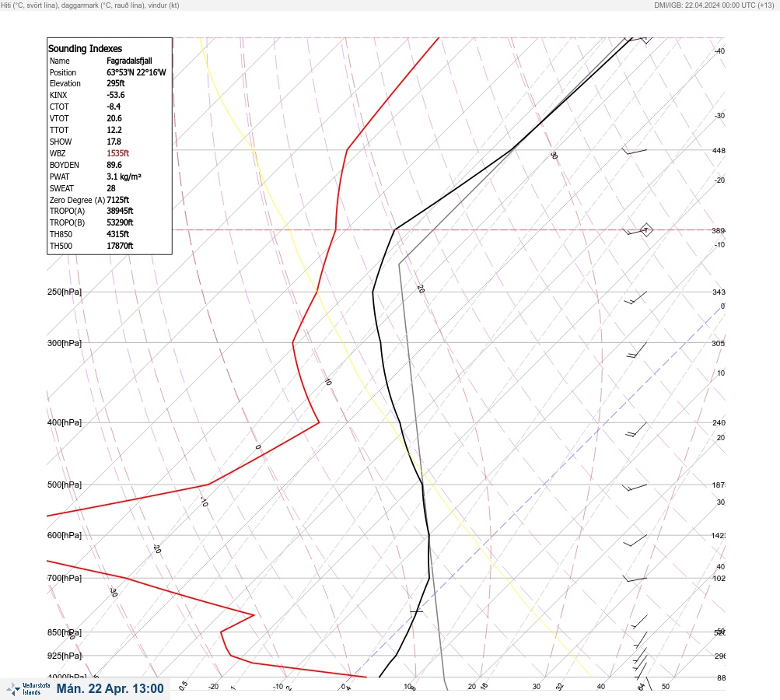Click the 'DMI/IGB: 22.04.2024 00:00 UTC (+13)' label
Screen dimensions: 780x700
click(x=714, y=5)
